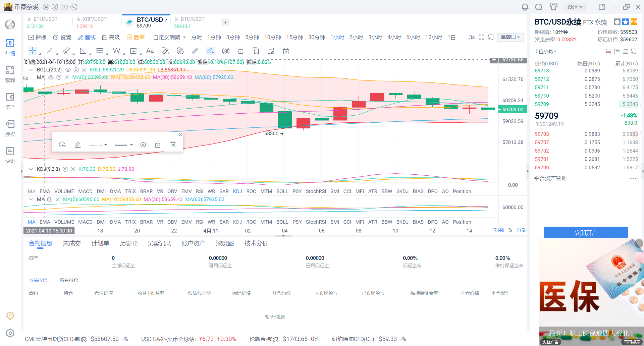644x346 pixels.
Task: Toggle 对数 logarithmic scale
Action: (499, 230)
